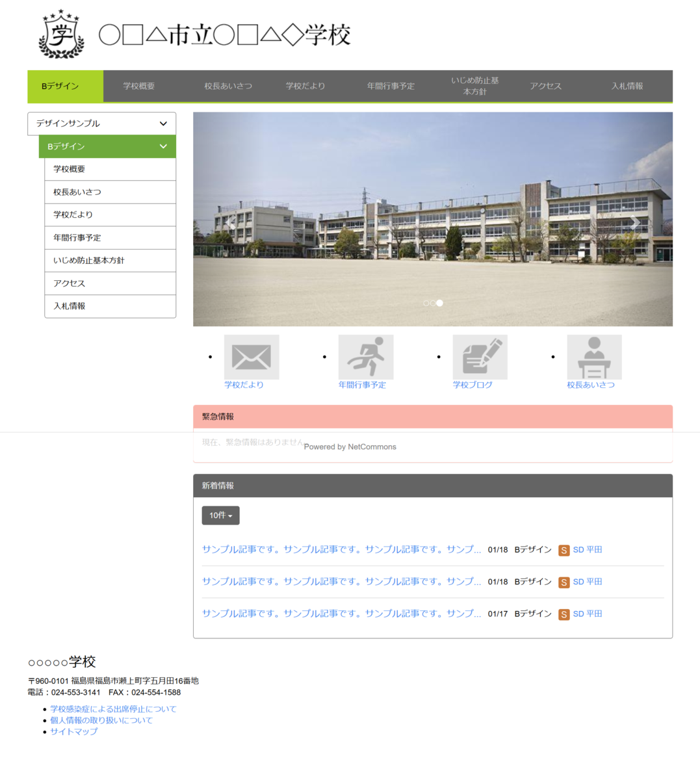Select the third carousel indicator dot

(x=440, y=303)
